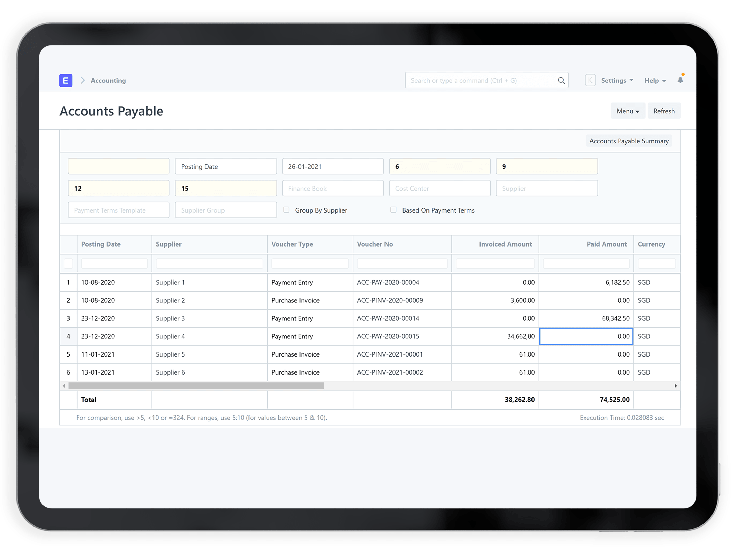The height and width of the screenshot is (560, 746).
Task: Click invoiced amount 3,600.00 cell
Action: pos(495,300)
